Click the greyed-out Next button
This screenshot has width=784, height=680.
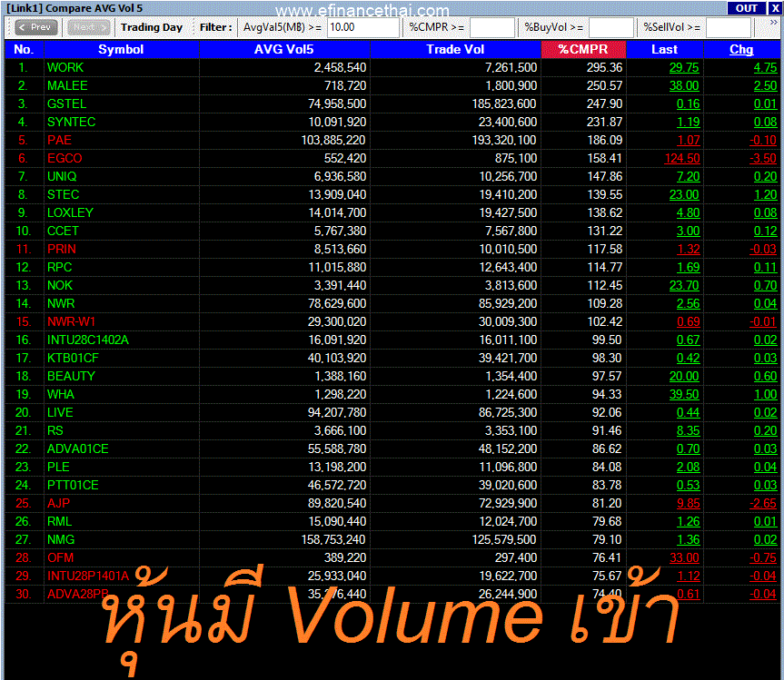click(88, 27)
